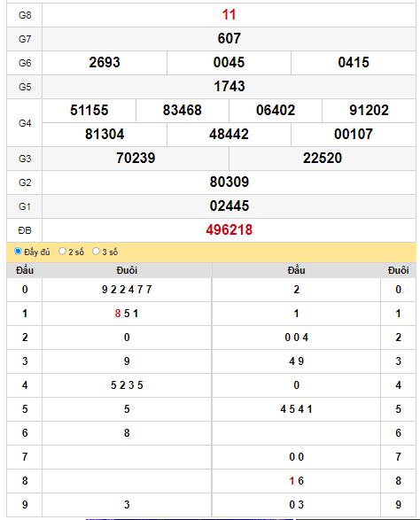Click G6 number 2693
The image size is (420, 520).
tap(105, 63)
